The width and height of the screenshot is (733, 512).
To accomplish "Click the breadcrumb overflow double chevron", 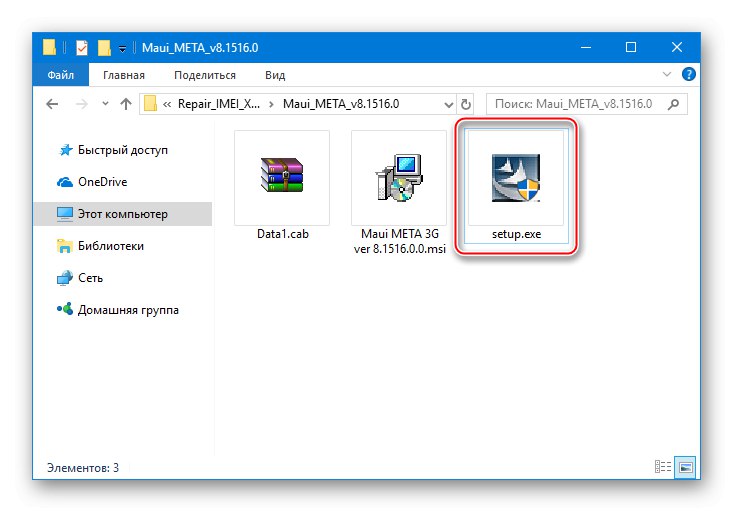I will (x=166, y=104).
